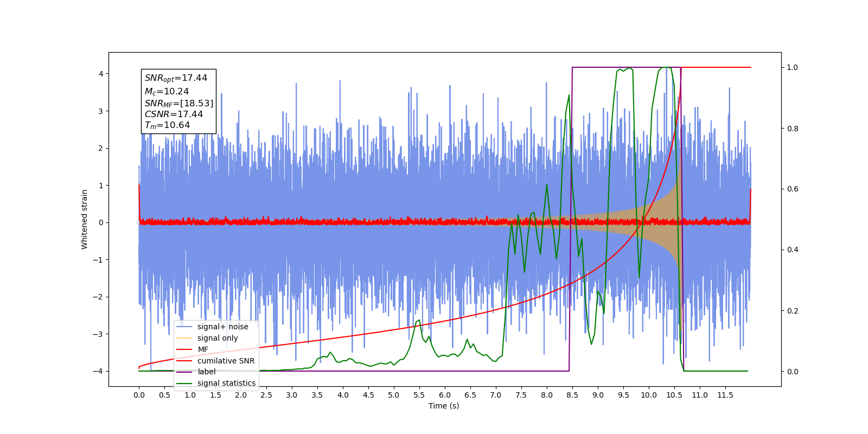The image size is (868, 434).
Task: Click the 'Time (s)' x-axis label
Action: pos(444,406)
